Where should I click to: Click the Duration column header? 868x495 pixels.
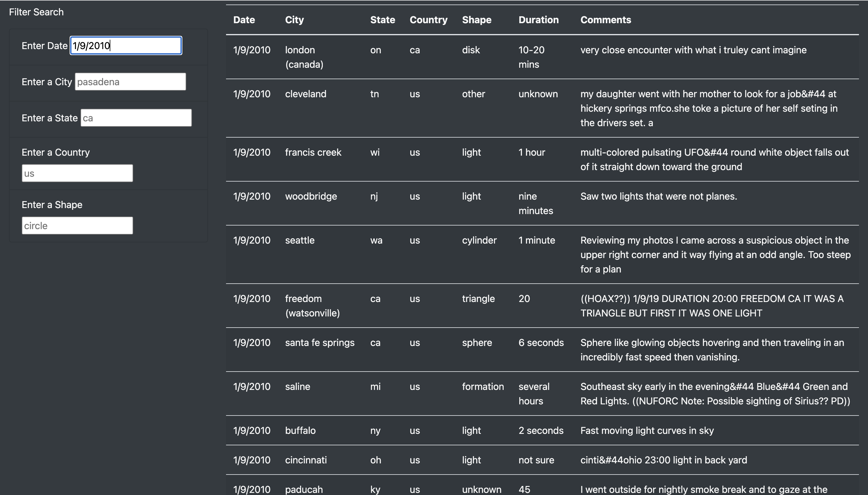[x=538, y=20]
